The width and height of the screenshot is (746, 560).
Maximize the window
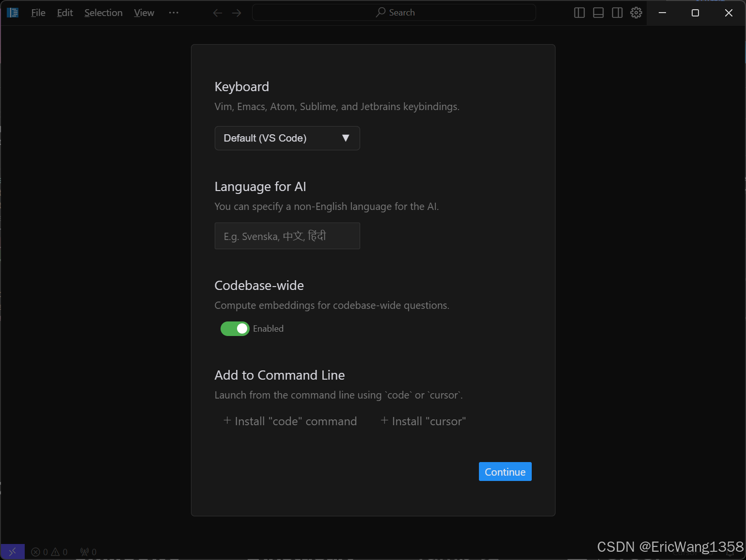pos(695,13)
